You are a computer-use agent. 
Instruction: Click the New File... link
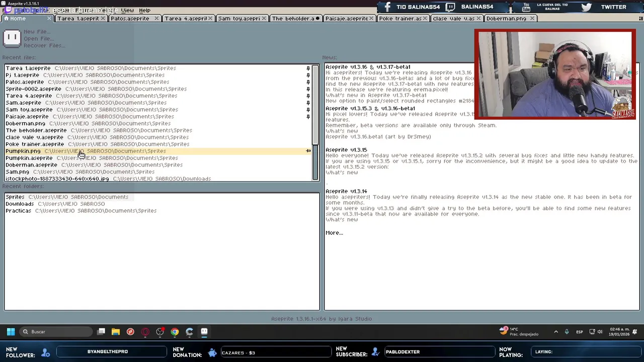[x=36, y=32]
